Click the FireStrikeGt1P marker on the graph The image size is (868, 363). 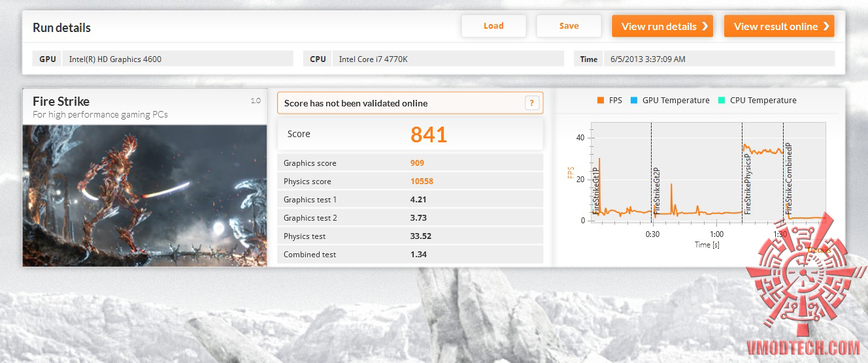coord(595,191)
